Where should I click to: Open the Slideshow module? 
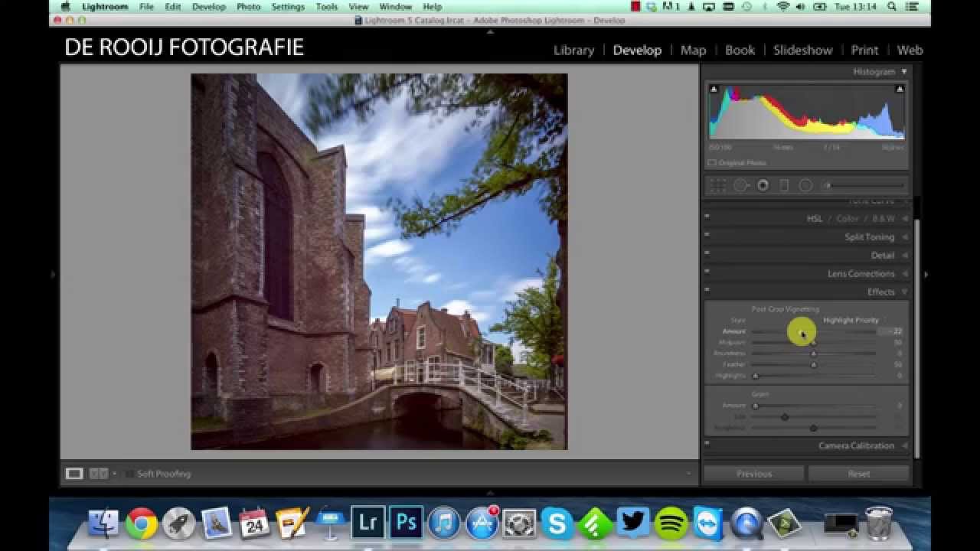pyautogui.click(x=802, y=50)
